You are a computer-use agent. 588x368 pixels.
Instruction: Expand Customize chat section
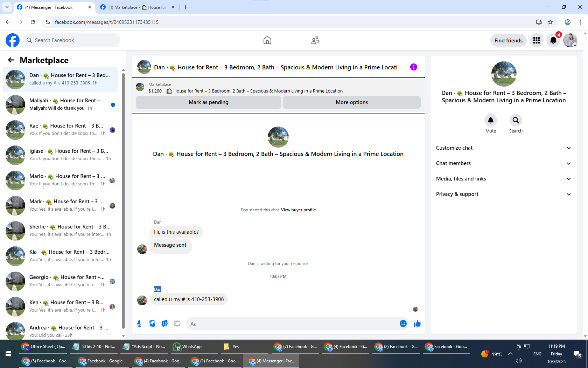tap(504, 148)
